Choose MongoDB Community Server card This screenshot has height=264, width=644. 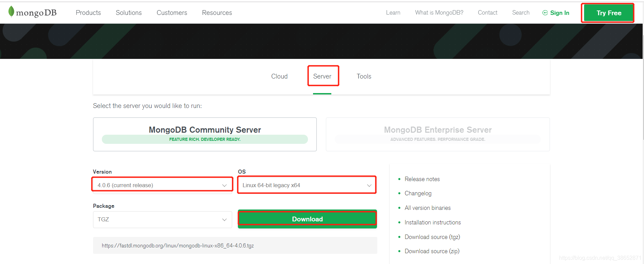205,134
